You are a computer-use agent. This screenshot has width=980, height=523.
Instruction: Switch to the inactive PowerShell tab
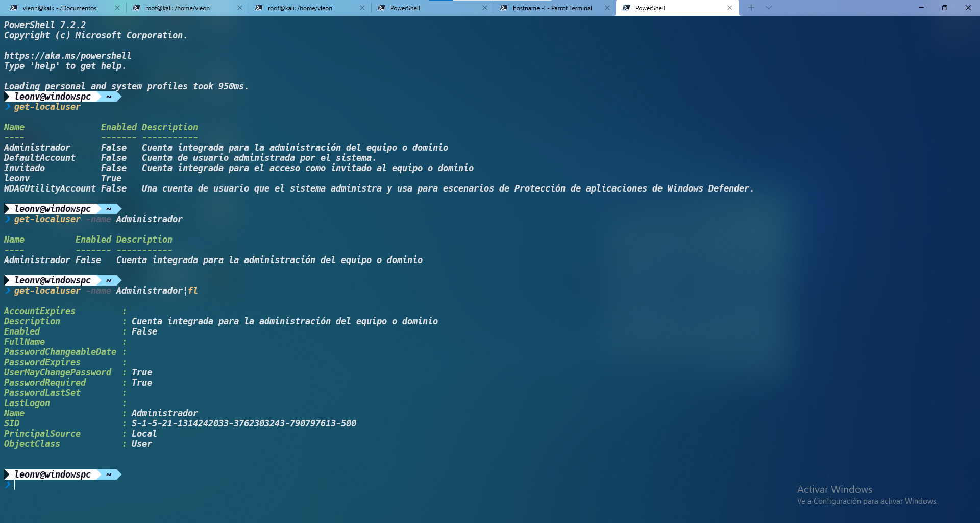[405, 8]
